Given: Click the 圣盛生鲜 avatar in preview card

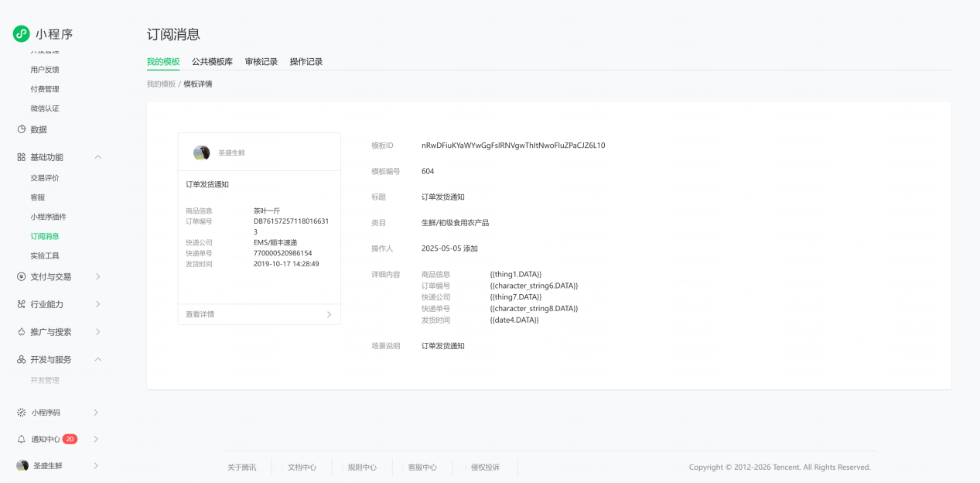Looking at the screenshot, I should click(202, 152).
